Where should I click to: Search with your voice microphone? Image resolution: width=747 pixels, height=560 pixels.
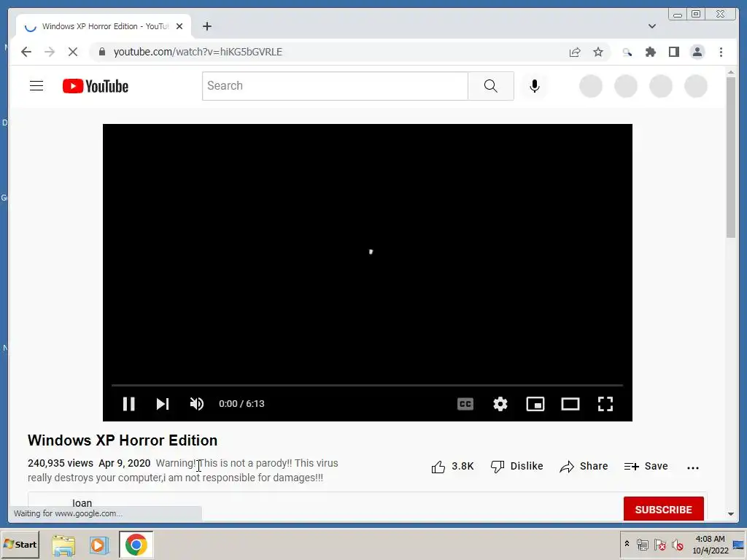tap(535, 86)
